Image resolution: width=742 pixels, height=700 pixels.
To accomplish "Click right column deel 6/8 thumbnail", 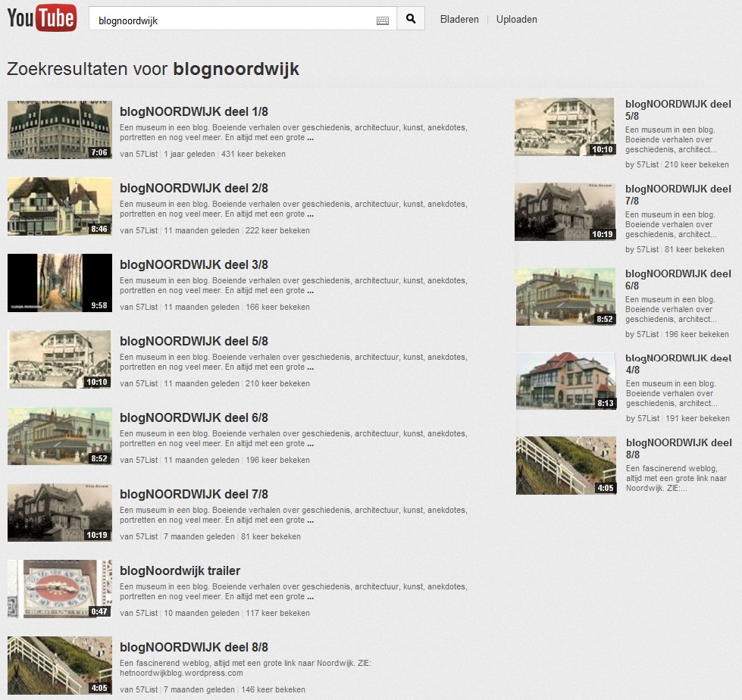I will [x=565, y=296].
